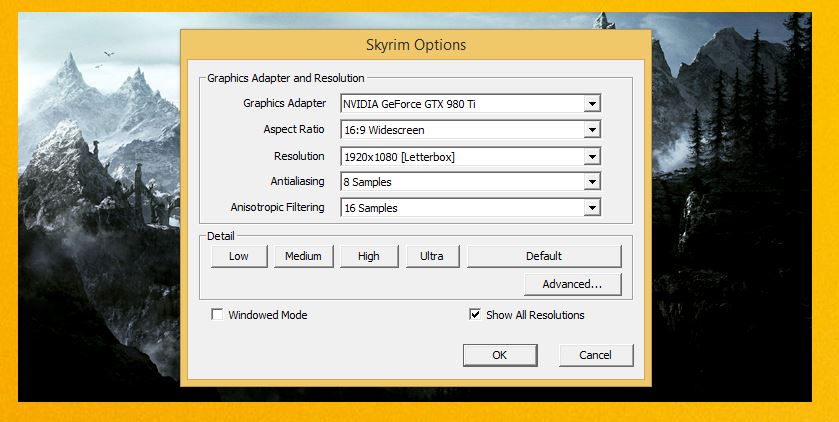Screen dimensions: 839x422
Task: Set detail preset to Ultra
Action: (432, 256)
